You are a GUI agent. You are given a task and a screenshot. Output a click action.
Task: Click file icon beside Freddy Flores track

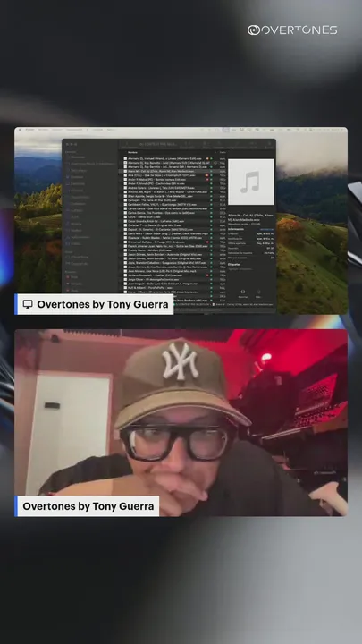coord(126,250)
